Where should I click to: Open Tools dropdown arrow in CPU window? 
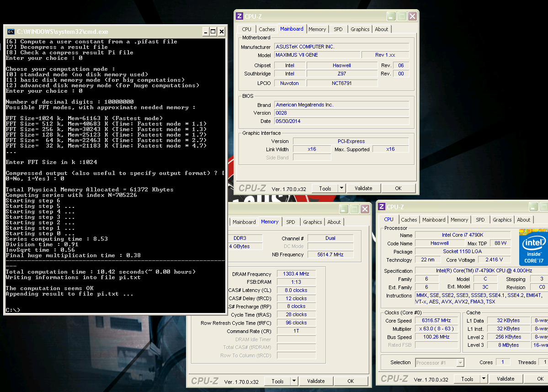(x=484, y=379)
